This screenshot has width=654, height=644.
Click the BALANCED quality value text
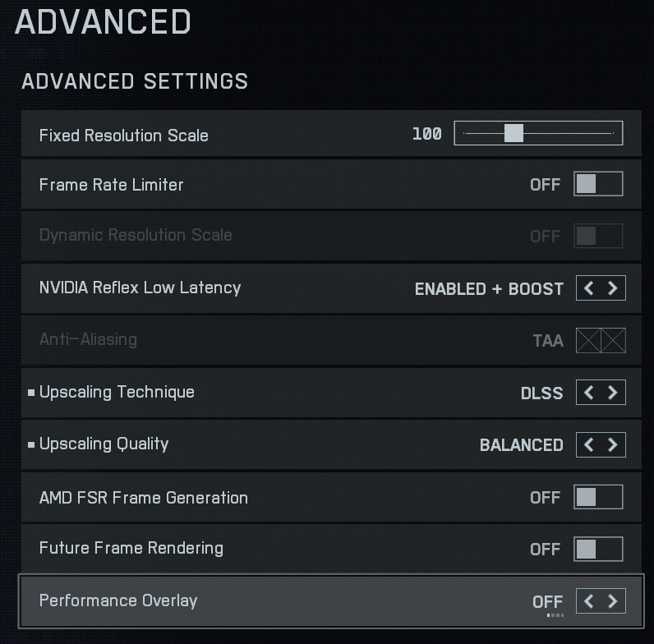(x=521, y=445)
